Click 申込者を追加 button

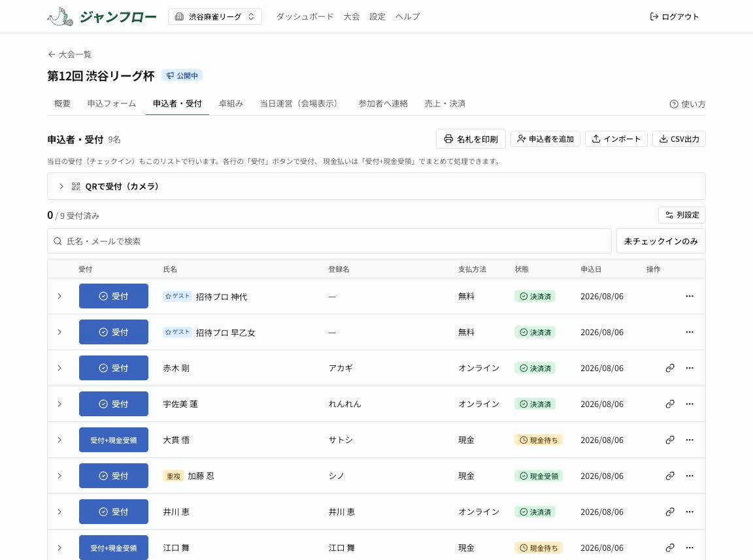545,139
